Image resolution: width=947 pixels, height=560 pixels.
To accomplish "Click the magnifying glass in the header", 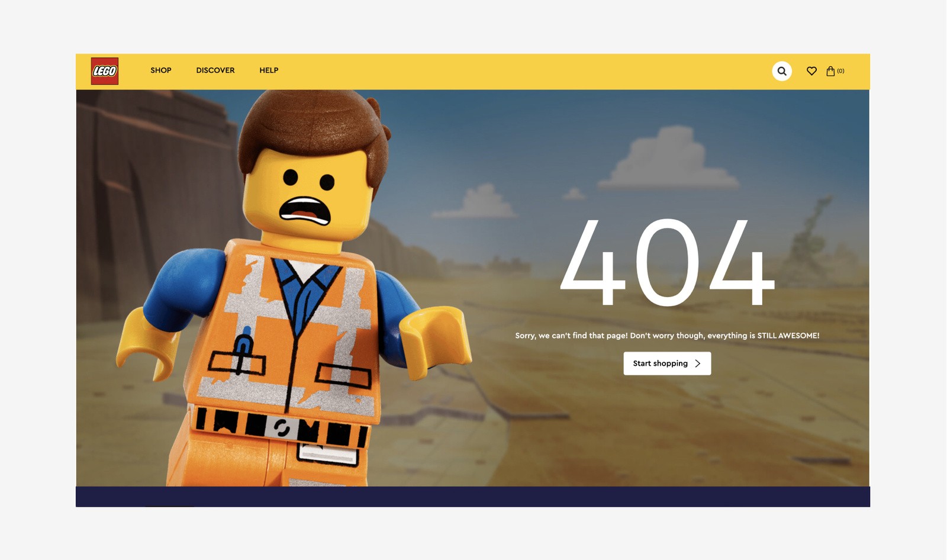I will pyautogui.click(x=782, y=71).
